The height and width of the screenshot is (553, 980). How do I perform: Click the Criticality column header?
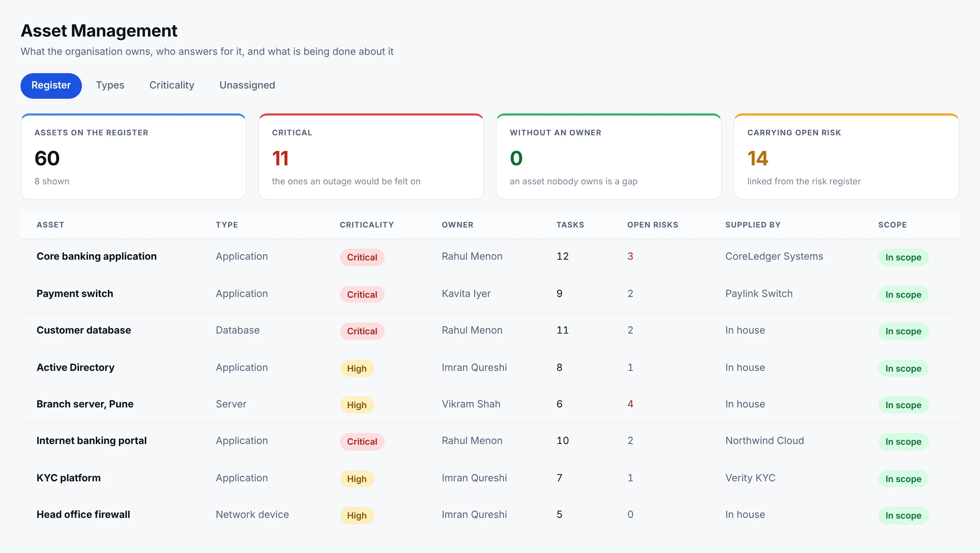[367, 225]
